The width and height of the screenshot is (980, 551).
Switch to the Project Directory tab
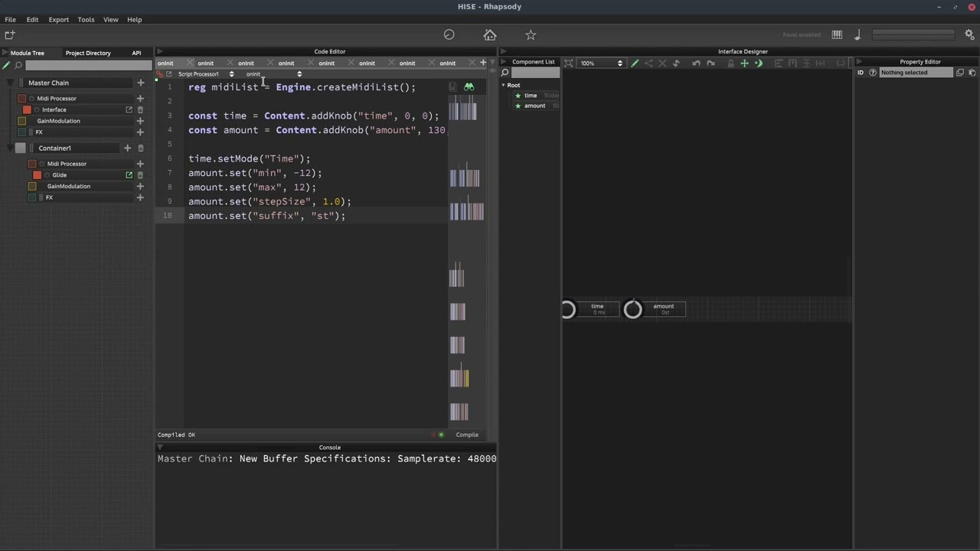(x=88, y=53)
